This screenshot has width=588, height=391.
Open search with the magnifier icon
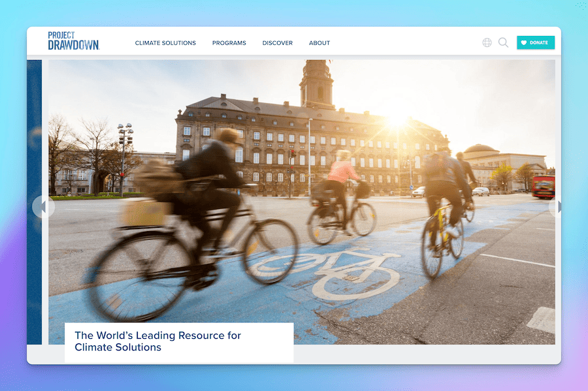503,42
